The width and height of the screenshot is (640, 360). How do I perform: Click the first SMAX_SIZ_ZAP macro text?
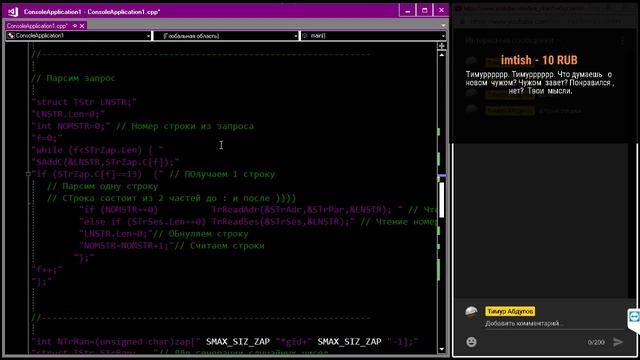pos(238,341)
